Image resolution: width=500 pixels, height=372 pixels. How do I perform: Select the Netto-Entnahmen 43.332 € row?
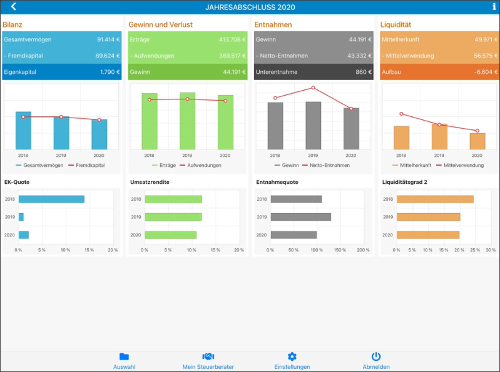(x=314, y=56)
